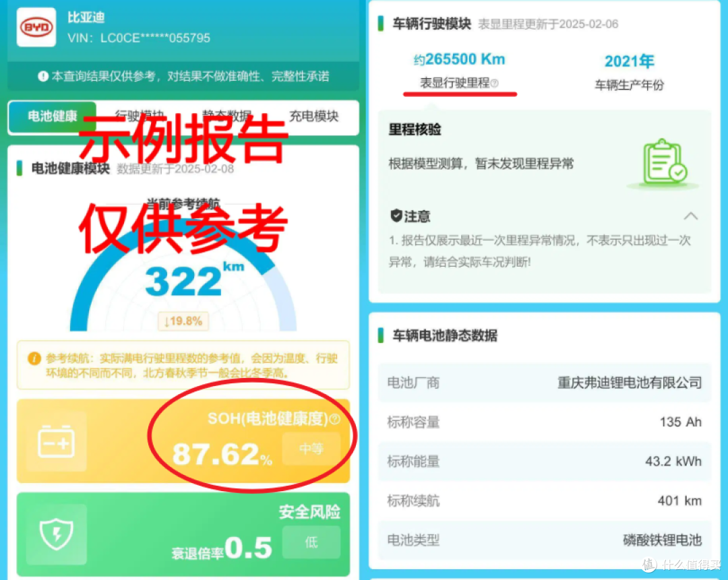728x580 pixels.
Task: Click the BYD brand logo
Action: (x=36, y=28)
